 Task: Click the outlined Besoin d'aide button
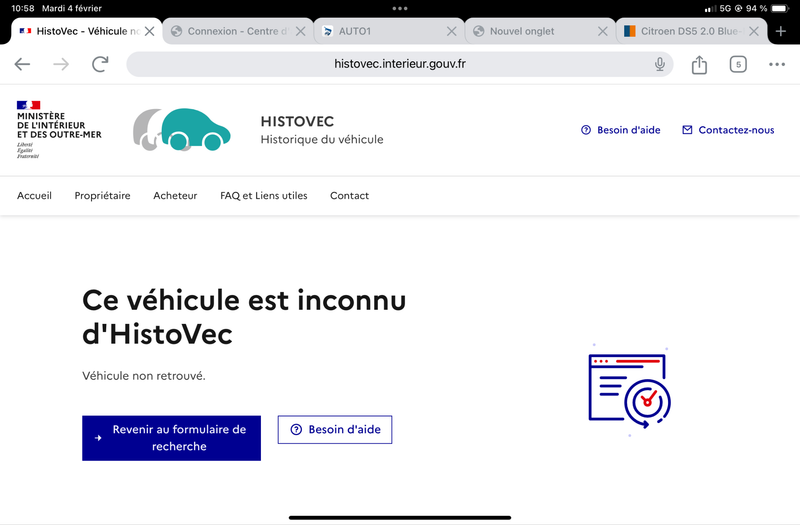click(335, 430)
